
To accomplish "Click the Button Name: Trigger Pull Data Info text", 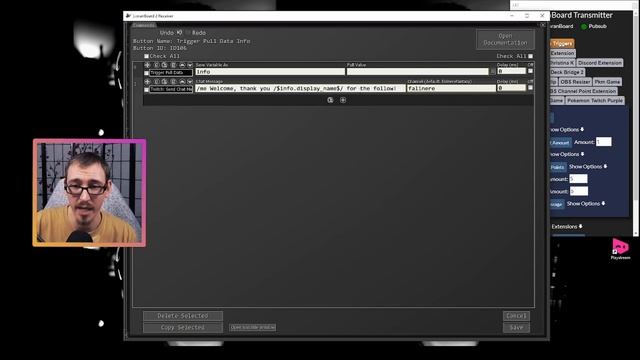I will (x=191, y=41).
